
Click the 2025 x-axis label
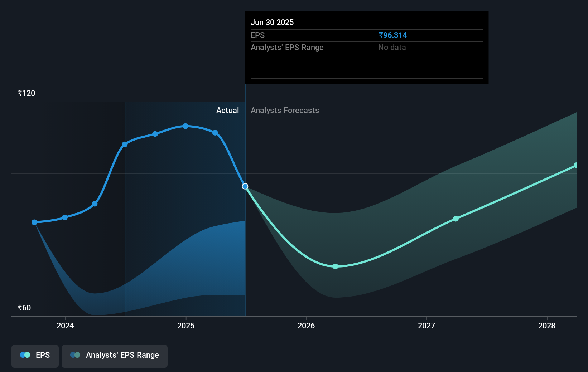pos(186,326)
